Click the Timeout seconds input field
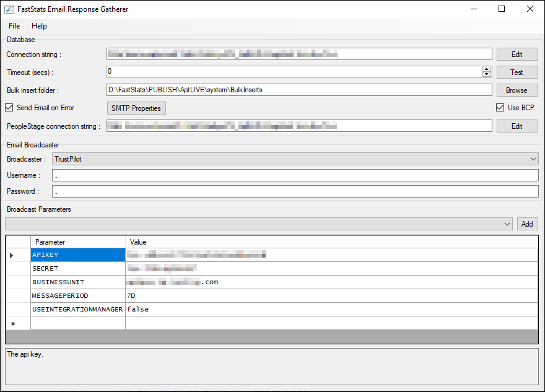The width and height of the screenshot is (545, 392). point(294,72)
